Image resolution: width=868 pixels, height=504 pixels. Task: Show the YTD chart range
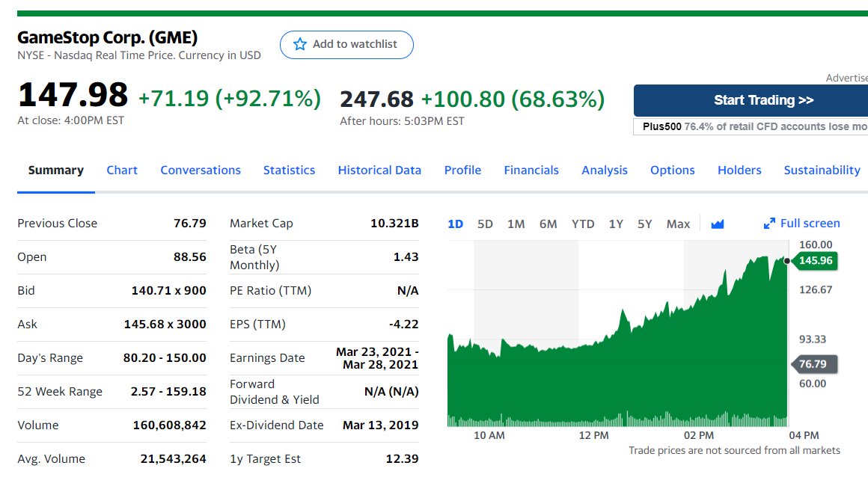click(583, 224)
